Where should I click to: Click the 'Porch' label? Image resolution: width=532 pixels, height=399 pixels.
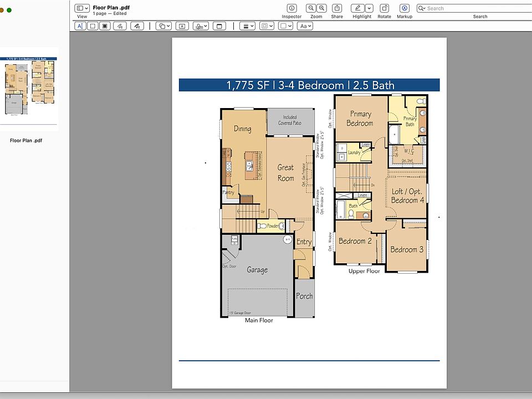[304, 296]
